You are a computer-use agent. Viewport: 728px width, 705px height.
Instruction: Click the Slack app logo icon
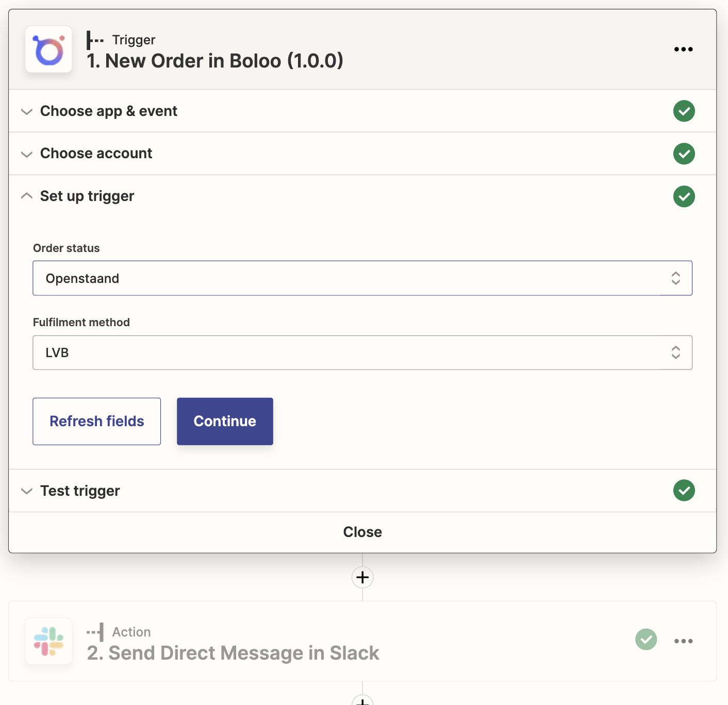pyautogui.click(x=48, y=641)
